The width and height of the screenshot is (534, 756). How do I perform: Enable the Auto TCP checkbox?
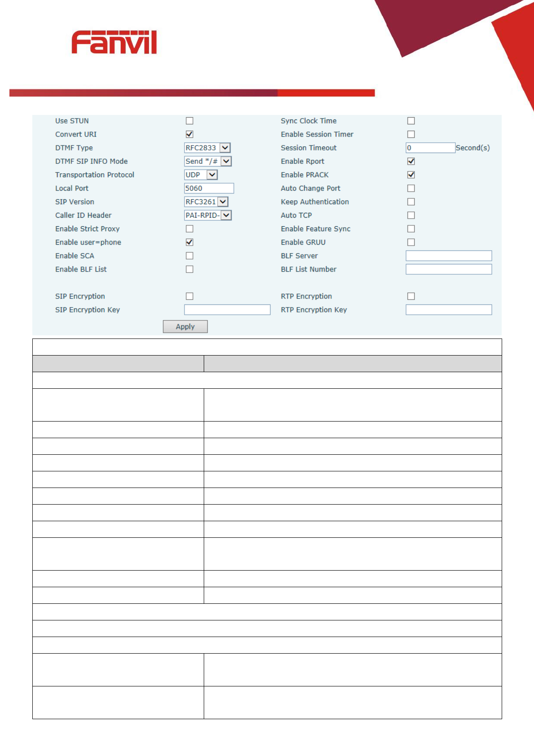click(x=411, y=215)
